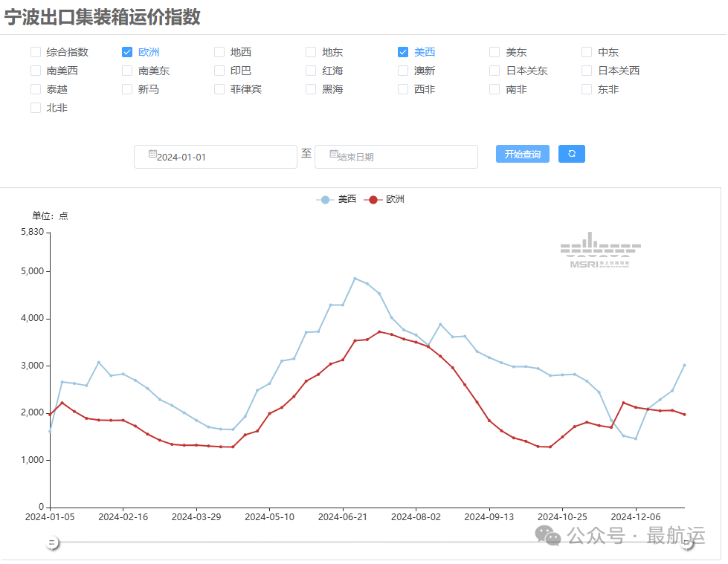Click the 单位：点 unit label
This screenshot has width=728, height=564.
pos(50,215)
